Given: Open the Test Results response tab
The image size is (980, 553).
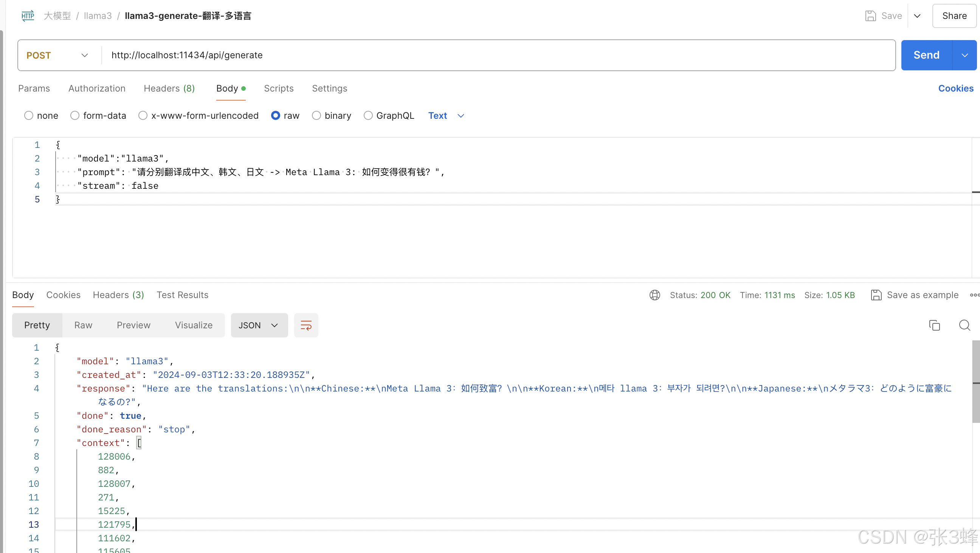Looking at the screenshot, I should pyautogui.click(x=182, y=295).
